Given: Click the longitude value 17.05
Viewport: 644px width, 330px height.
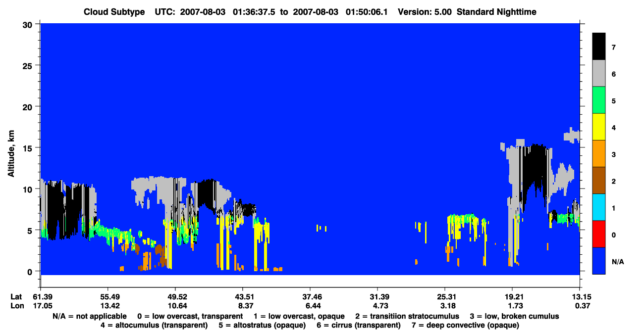Looking at the screenshot, I should (40, 306).
